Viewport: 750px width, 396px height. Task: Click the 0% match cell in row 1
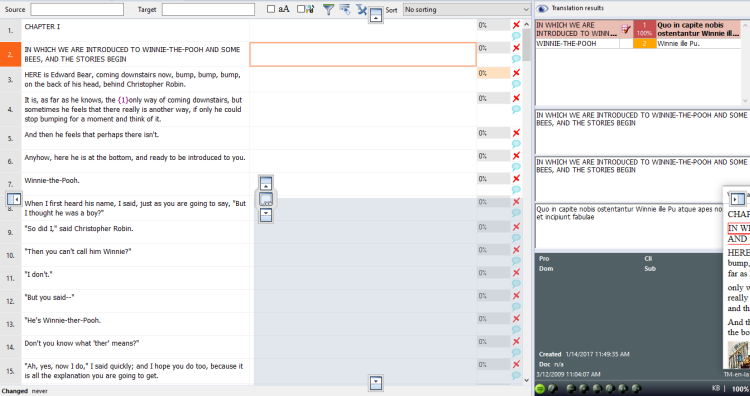tap(493, 25)
